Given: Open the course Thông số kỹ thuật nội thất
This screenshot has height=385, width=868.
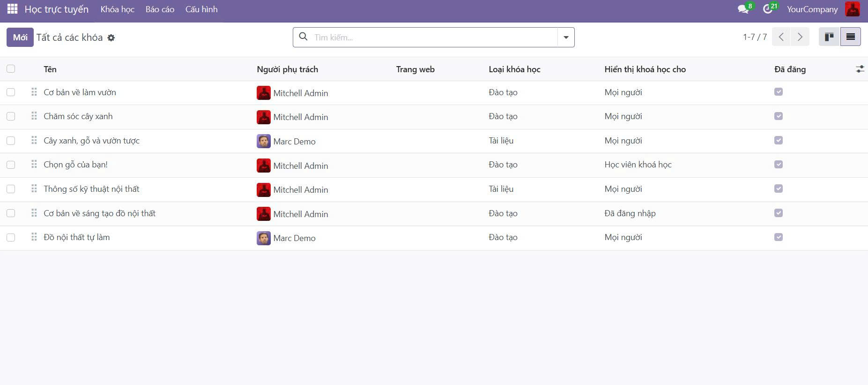Looking at the screenshot, I should tap(91, 189).
